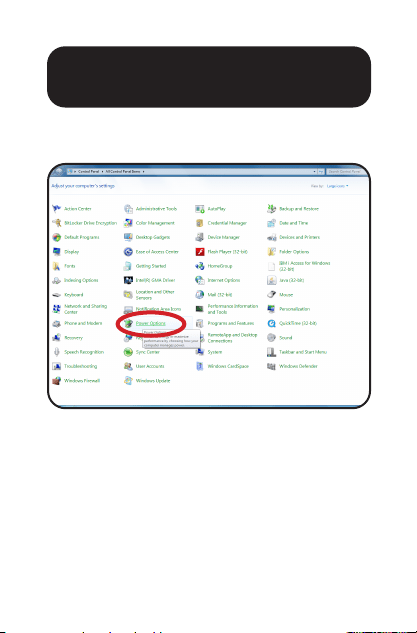Open the QuickTime (32-bit) icon
The image size is (417, 633).
click(272, 323)
